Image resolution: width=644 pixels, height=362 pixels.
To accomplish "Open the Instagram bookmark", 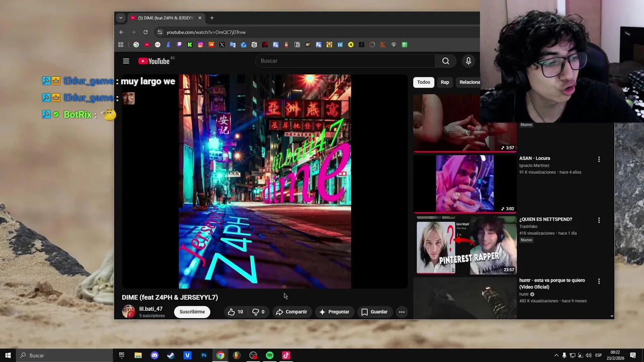I will coord(200,45).
